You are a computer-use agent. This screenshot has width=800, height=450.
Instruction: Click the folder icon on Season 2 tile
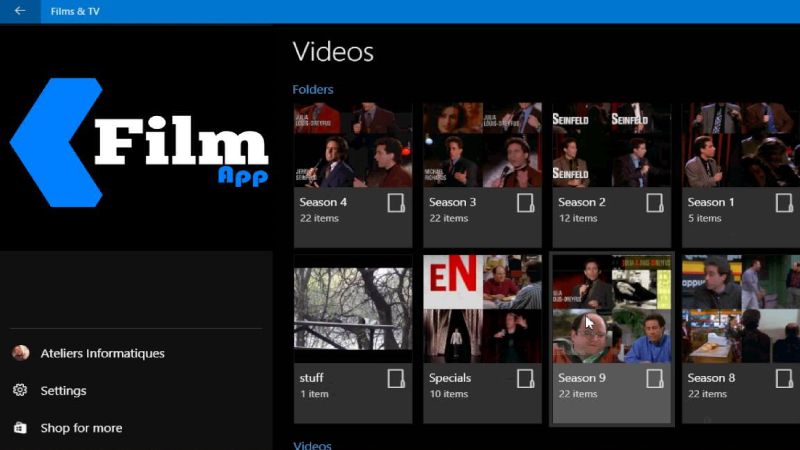pyautogui.click(x=655, y=203)
